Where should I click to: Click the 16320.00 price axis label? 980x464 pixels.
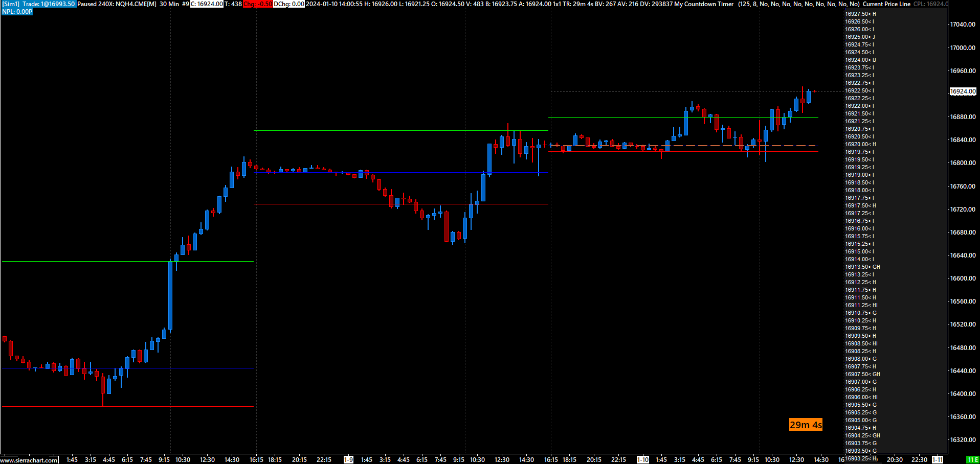click(x=963, y=440)
